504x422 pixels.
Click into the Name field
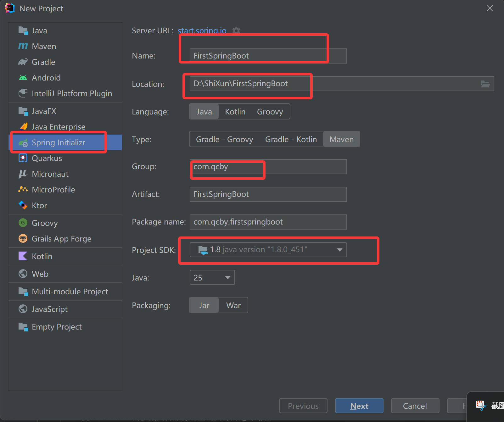tap(268, 56)
